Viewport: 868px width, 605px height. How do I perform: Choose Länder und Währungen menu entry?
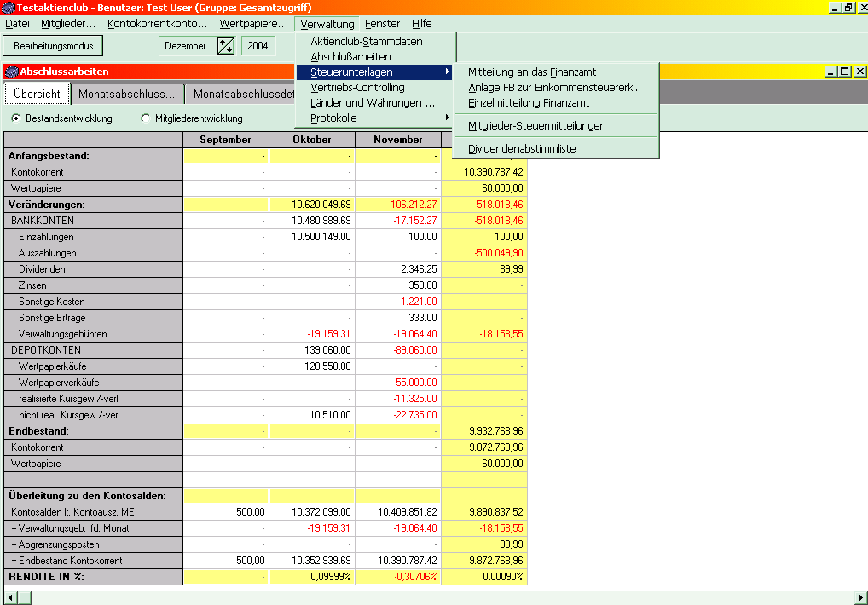(375, 103)
